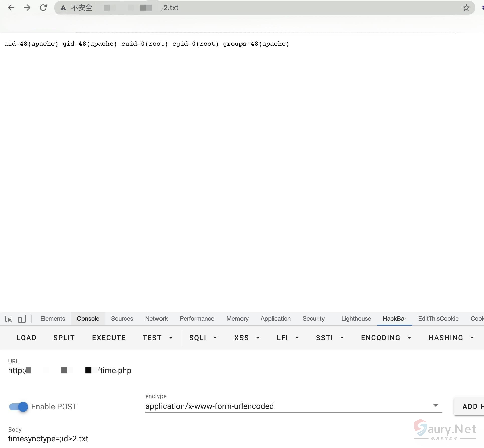Bookmark page with star icon
The height and width of the screenshot is (448, 484).
pos(466,8)
